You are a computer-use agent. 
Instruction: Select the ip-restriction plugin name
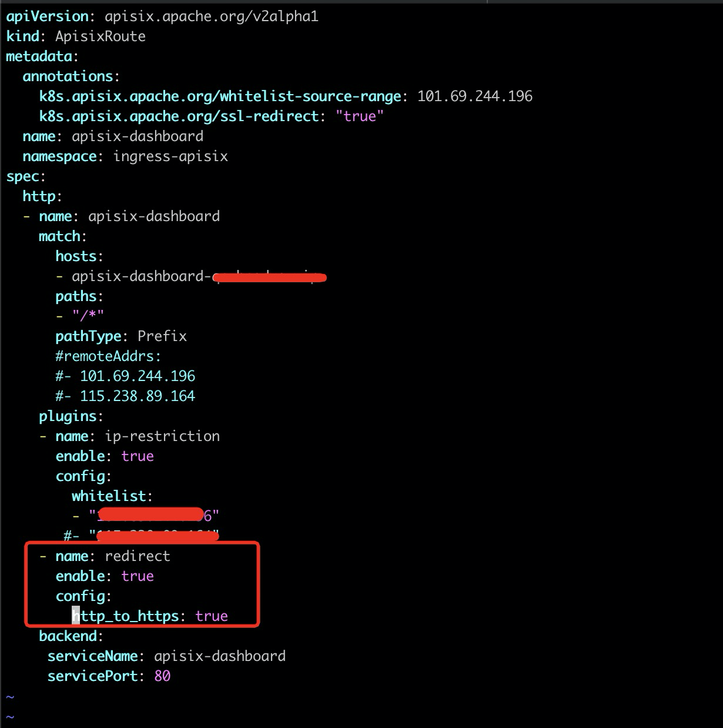162,436
